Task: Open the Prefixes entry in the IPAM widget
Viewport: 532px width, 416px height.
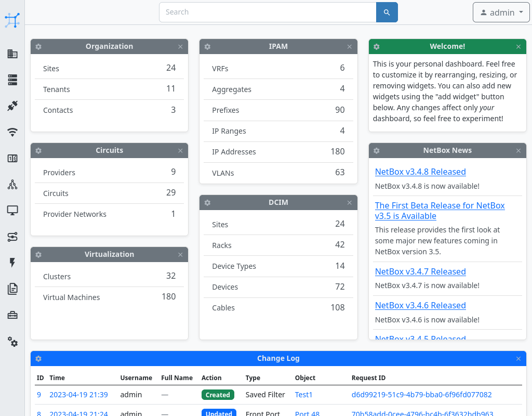Action: pos(225,110)
